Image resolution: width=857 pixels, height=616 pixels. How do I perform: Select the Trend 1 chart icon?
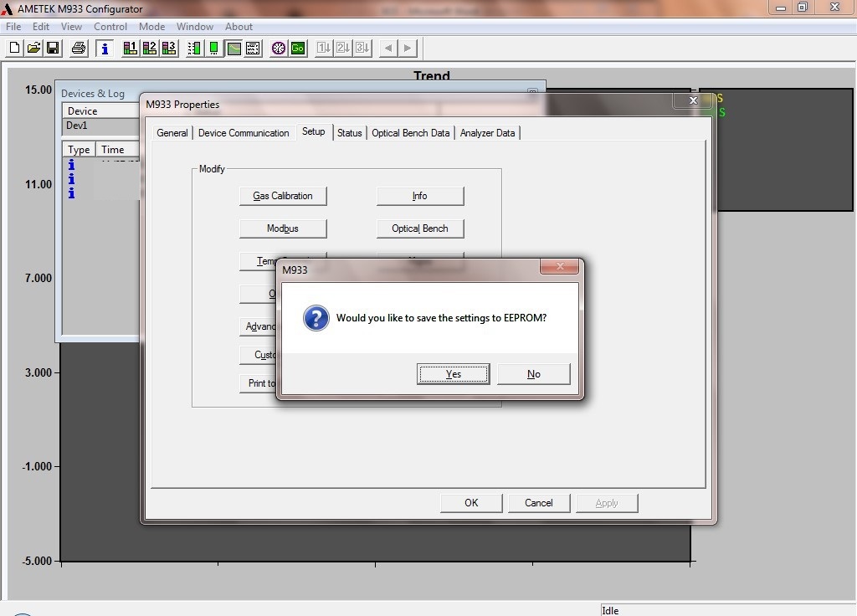click(x=131, y=48)
